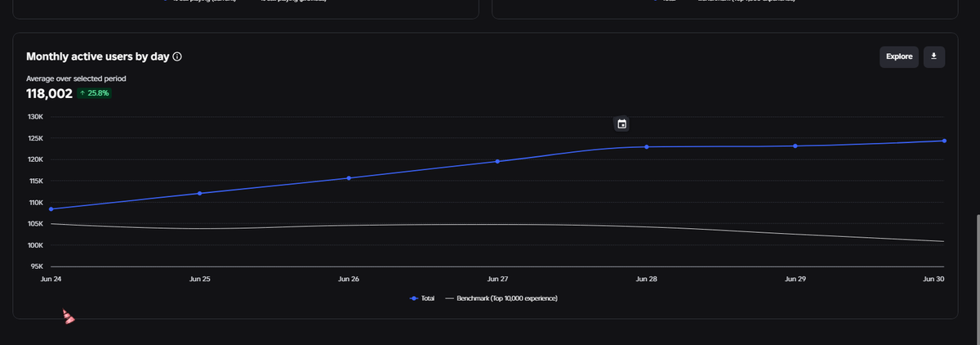
Task: Click the 130K y-axis label
Action: coord(35,118)
